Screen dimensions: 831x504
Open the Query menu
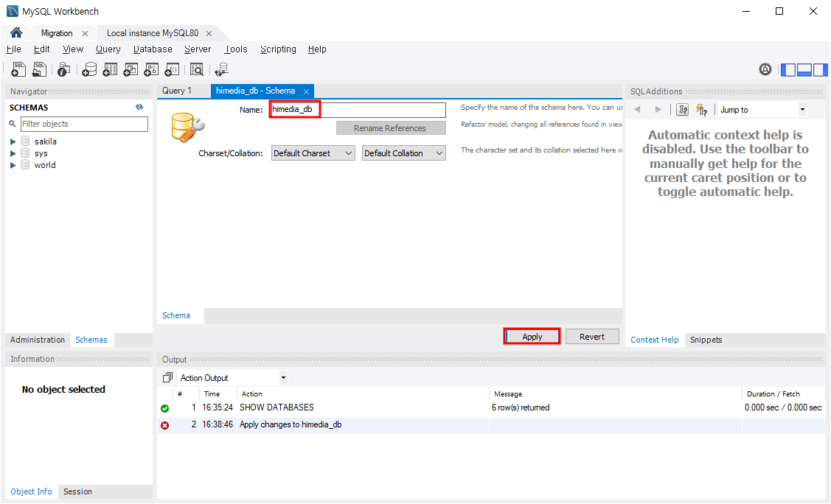coord(108,49)
